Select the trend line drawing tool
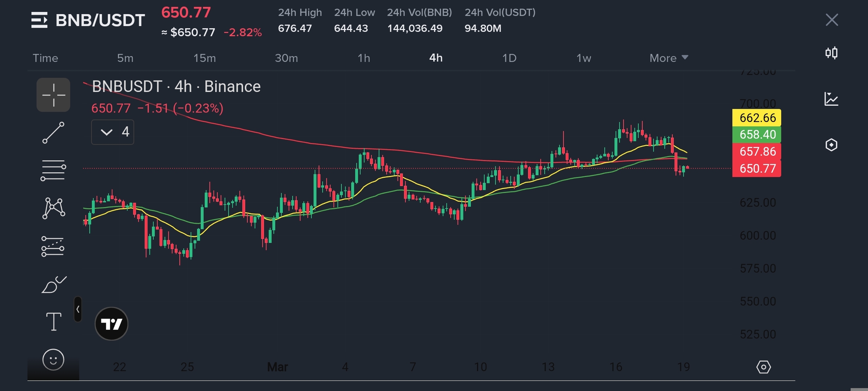Screen dimensions: 868x391 click(53, 133)
